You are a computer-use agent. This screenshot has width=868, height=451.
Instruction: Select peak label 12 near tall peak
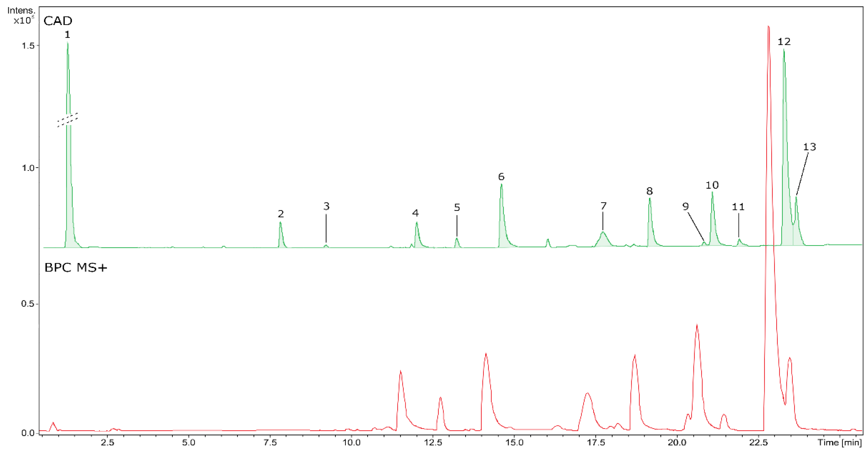click(x=784, y=42)
